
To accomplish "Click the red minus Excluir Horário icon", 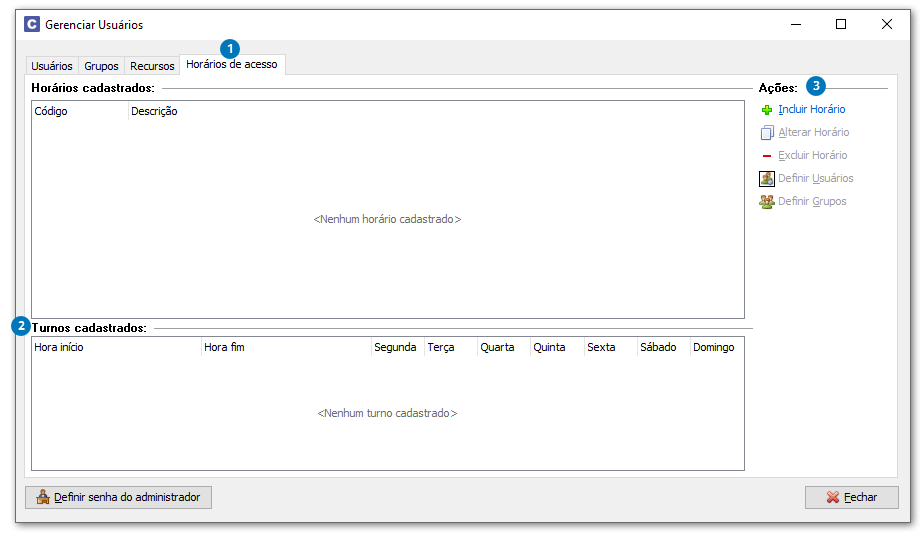I will [x=767, y=156].
